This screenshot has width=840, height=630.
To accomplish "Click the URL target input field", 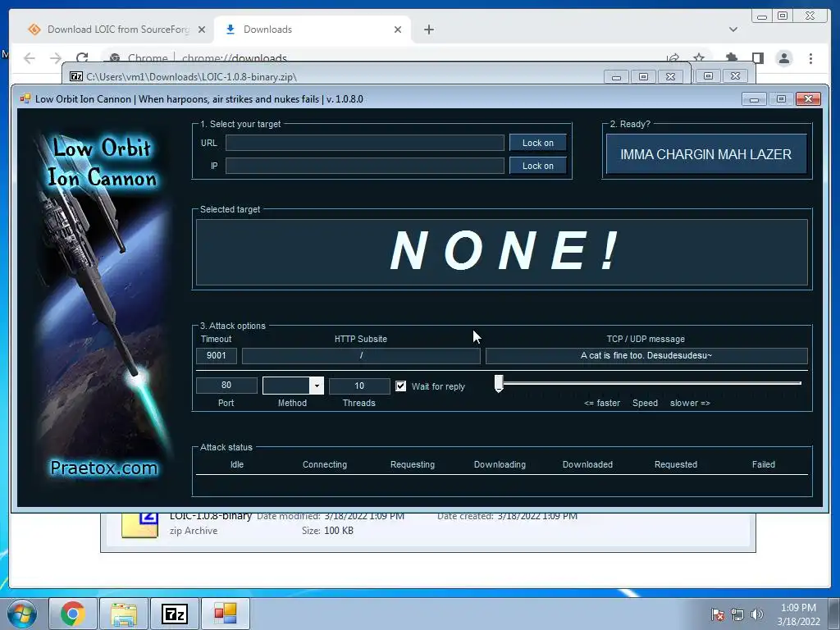I will click(x=364, y=143).
